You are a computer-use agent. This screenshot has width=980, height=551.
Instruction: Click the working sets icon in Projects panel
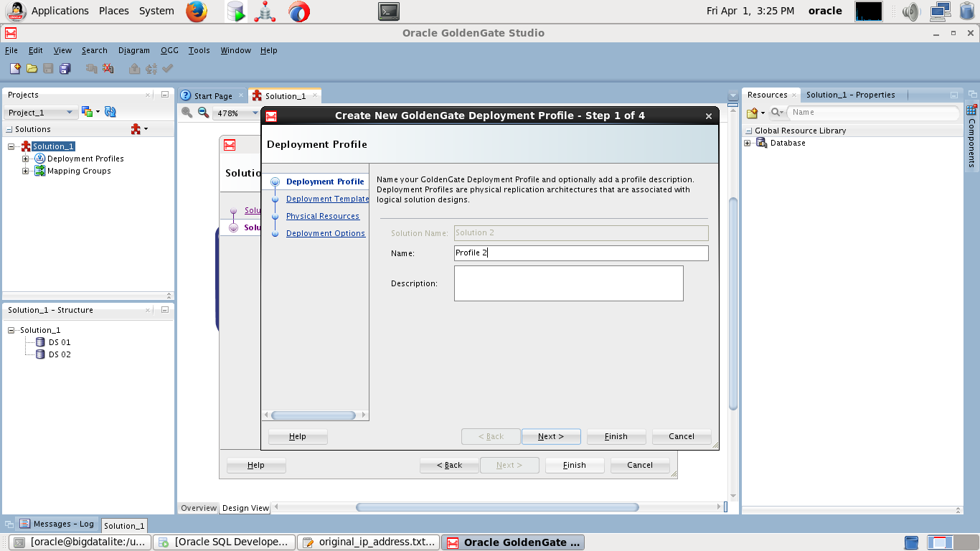click(x=88, y=112)
